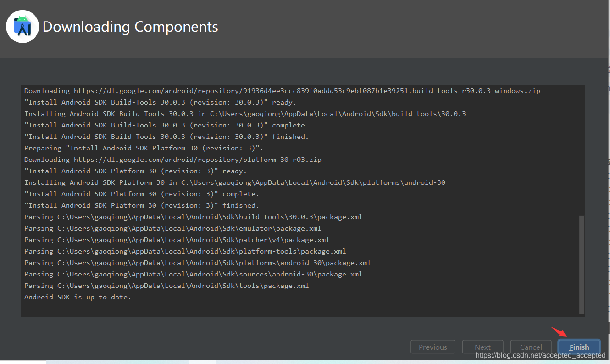Image resolution: width=610 pixels, height=364 pixels.
Task: Click the Finish button
Action: pyautogui.click(x=579, y=347)
